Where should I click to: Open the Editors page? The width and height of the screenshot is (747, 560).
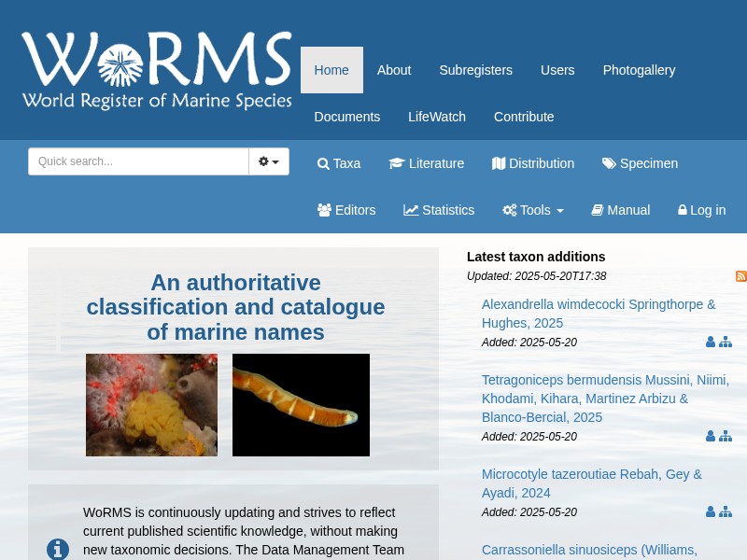pos(346,210)
